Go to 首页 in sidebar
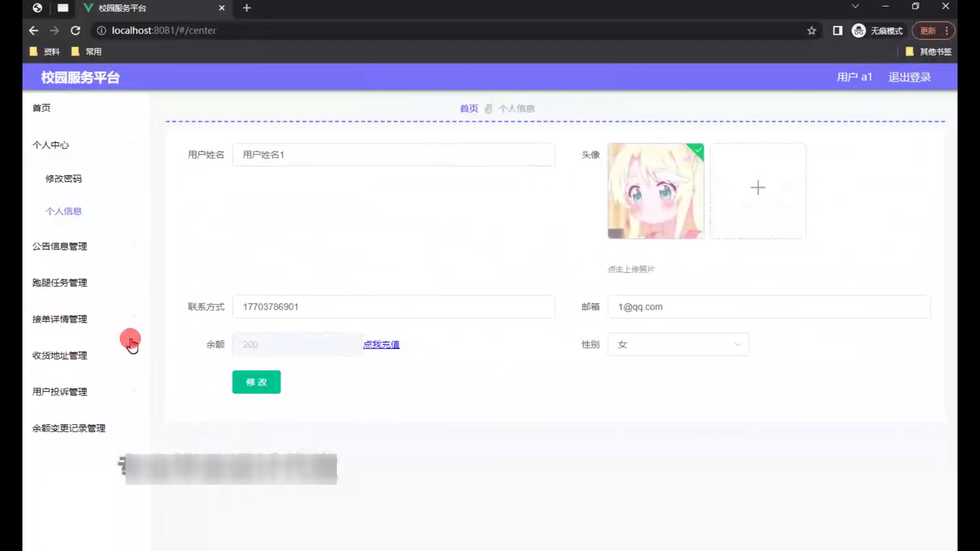This screenshot has height=551, width=980. (x=41, y=108)
